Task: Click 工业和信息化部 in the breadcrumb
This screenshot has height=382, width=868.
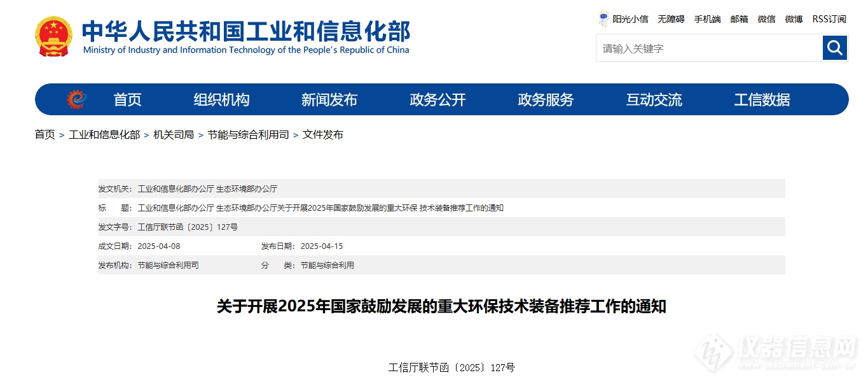Action: click(x=104, y=134)
